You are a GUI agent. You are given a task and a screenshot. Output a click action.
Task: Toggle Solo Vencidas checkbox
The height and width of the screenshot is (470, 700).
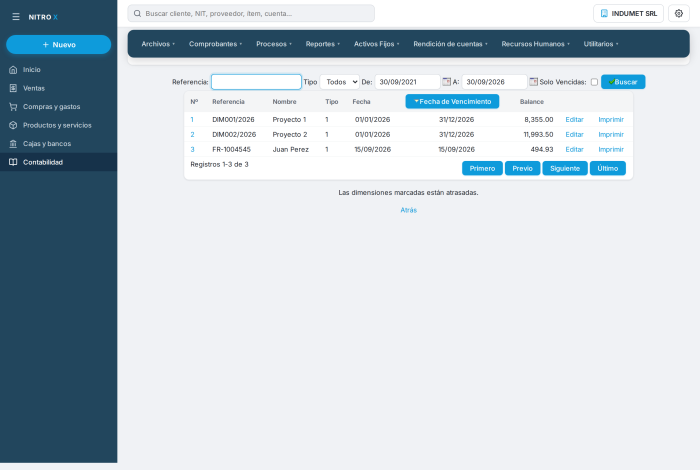(x=594, y=82)
